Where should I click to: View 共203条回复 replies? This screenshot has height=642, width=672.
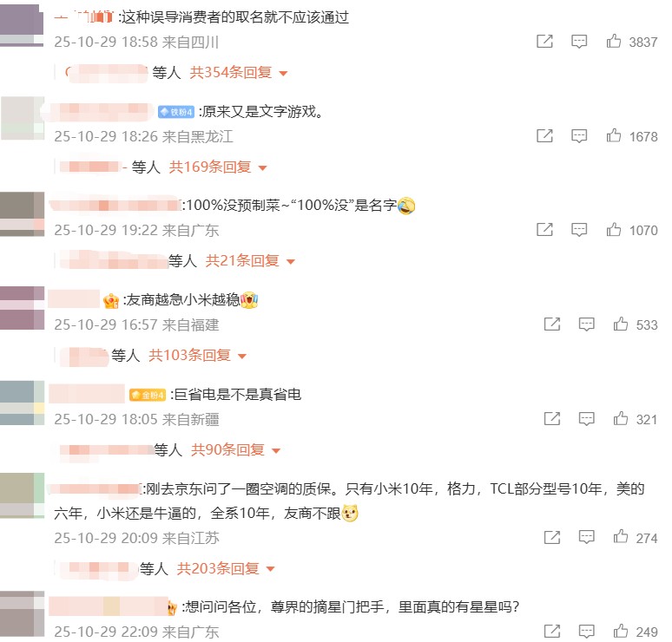point(226,568)
